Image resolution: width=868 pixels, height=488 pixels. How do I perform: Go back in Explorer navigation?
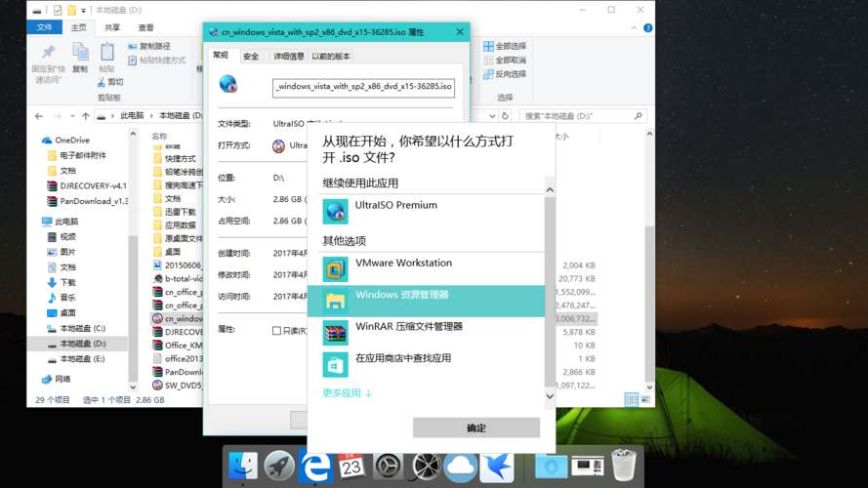[x=39, y=116]
